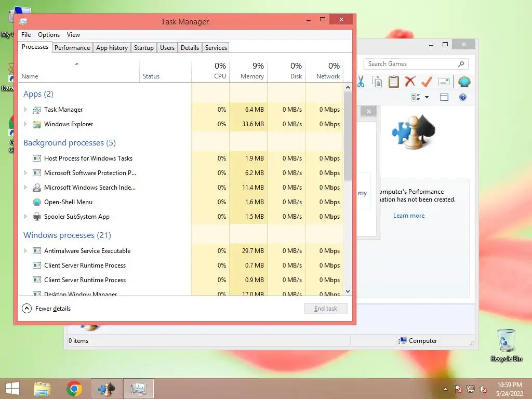532x399 pixels.
Task: Select the Recycle Bin desktop icon
Action: [506, 345]
